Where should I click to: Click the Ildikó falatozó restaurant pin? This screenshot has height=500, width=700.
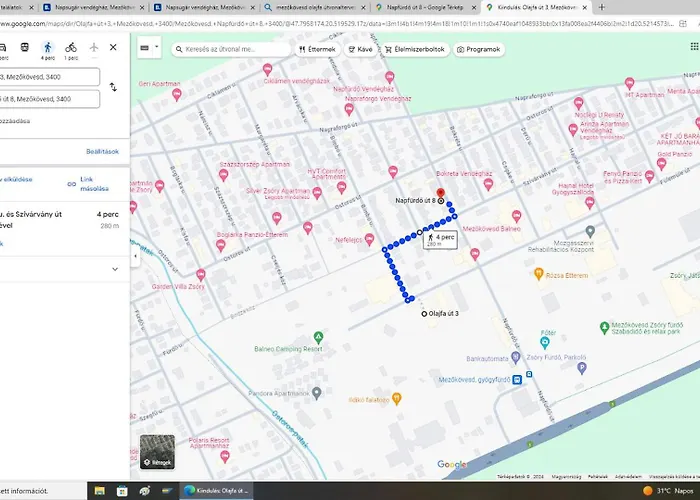396,399
